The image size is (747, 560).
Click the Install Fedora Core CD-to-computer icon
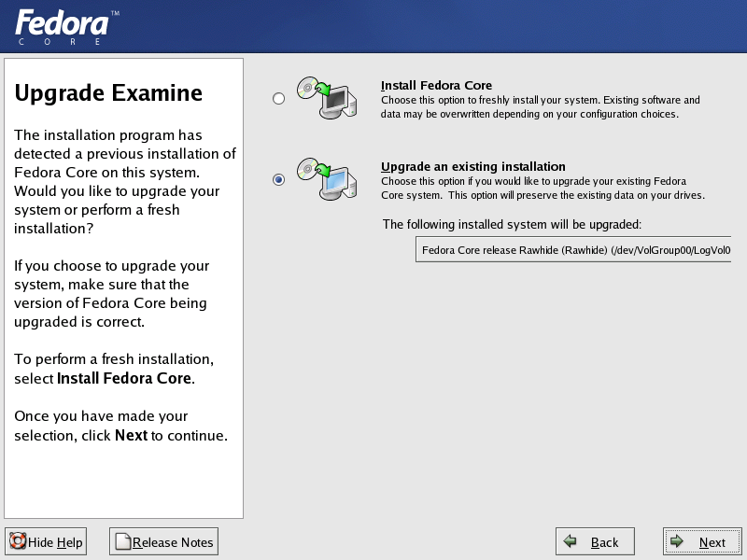point(327,98)
